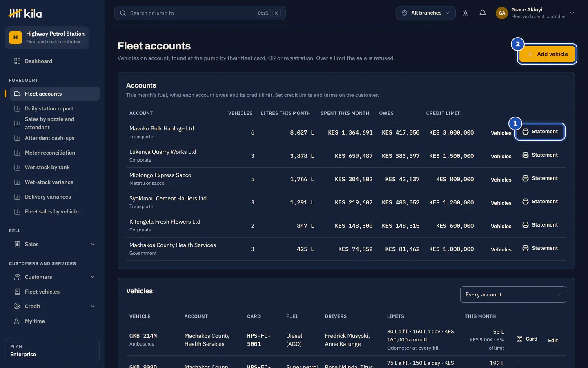Open the Grace Akinyi account menu chevron
The image size is (588, 368).
pos(572,13)
